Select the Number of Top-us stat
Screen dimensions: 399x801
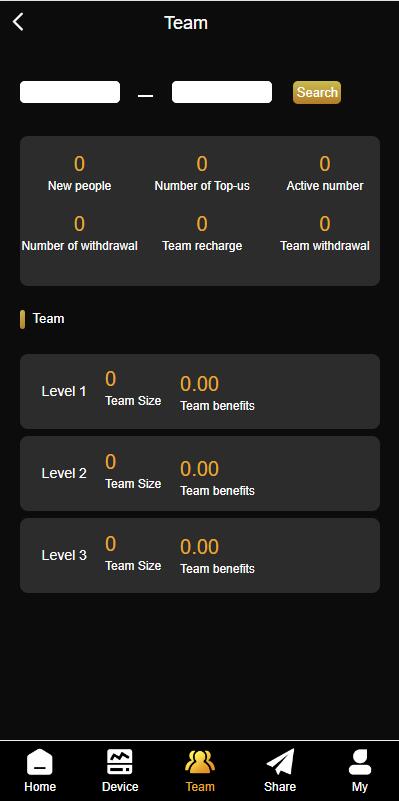click(x=202, y=174)
